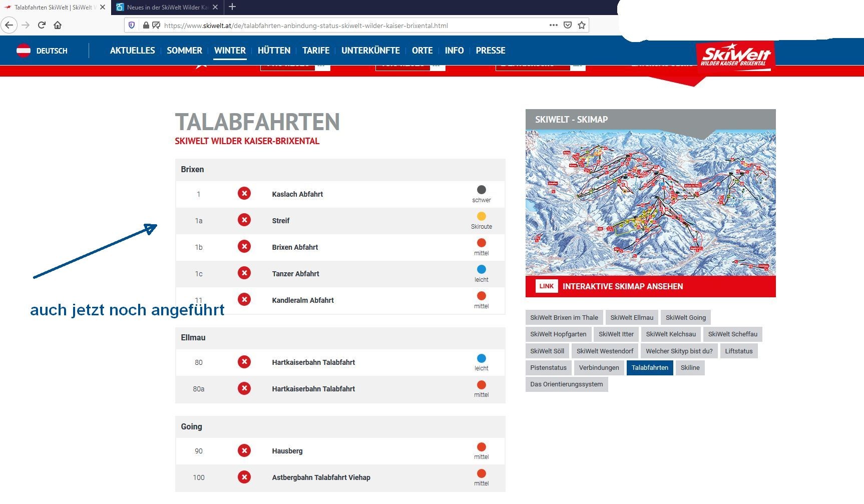
Task: Click the SkiWelt logo in the header
Action: pos(735,54)
